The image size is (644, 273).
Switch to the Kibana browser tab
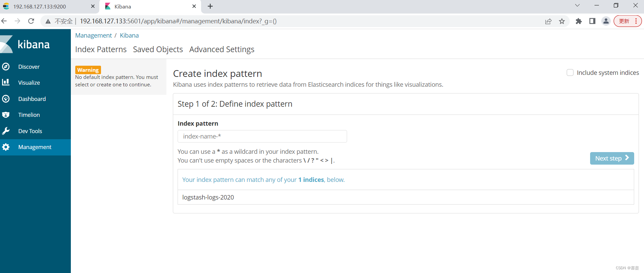[x=150, y=6]
